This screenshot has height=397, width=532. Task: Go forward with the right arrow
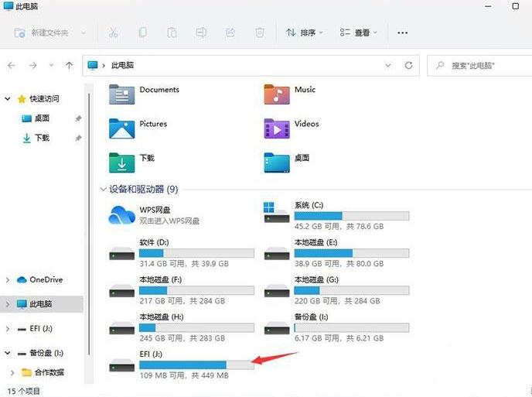(x=33, y=65)
